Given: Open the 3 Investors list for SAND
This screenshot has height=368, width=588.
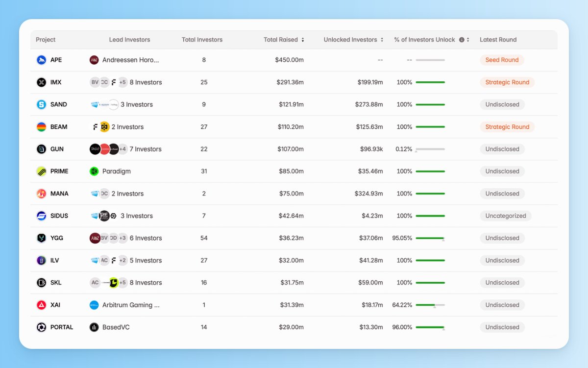Looking at the screenshot, I should [x=137, y=104].
